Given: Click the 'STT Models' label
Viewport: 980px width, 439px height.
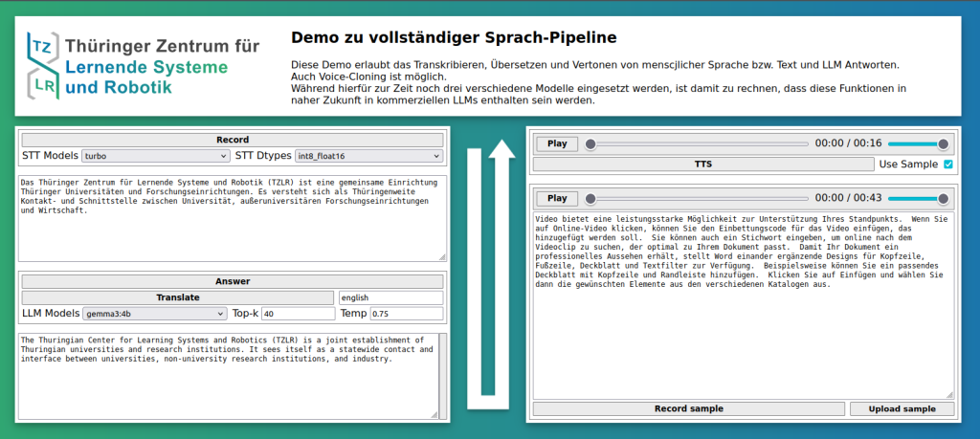Looking at the screenshot, I should tap(51, 156).
